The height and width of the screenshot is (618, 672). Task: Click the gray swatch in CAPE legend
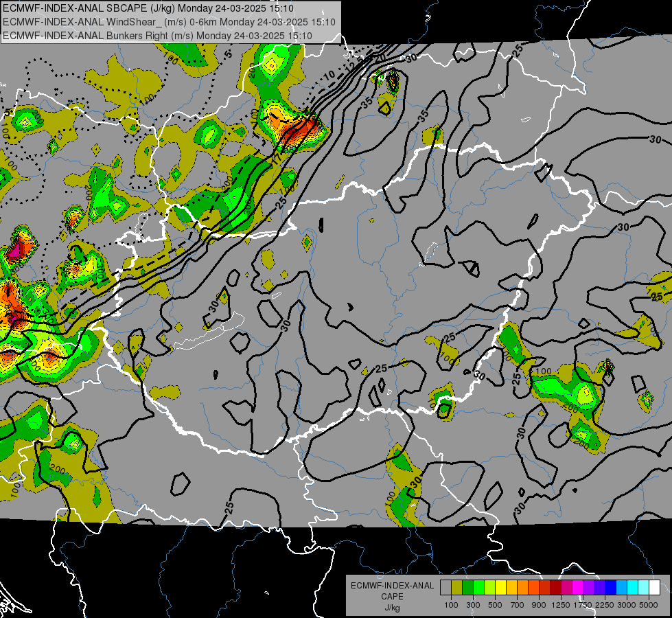pyautogui.click(x=445, y=587)
